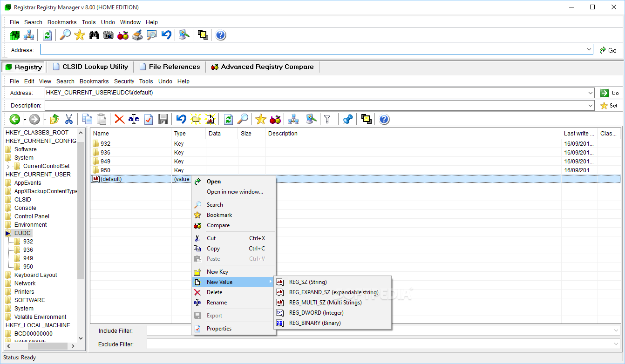
Task: Click the New Value toolbar icon
Action: pyautogui.click(x=211, y=119)
